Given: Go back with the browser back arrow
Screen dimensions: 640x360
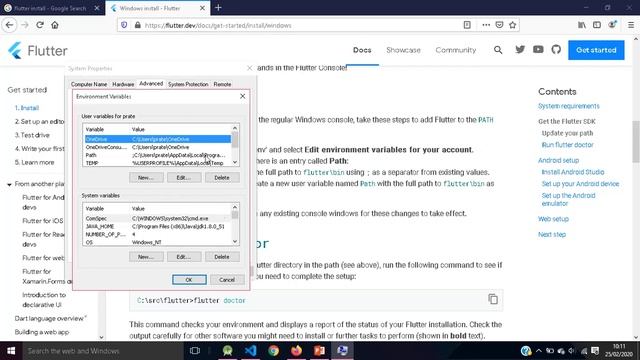Looking at the screenshot, I should point(9,25).
